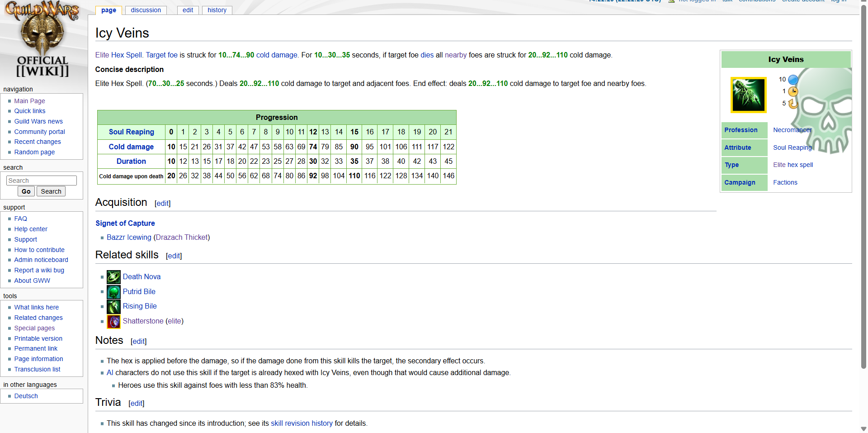Open Quick links in navigation

(30, 111)
